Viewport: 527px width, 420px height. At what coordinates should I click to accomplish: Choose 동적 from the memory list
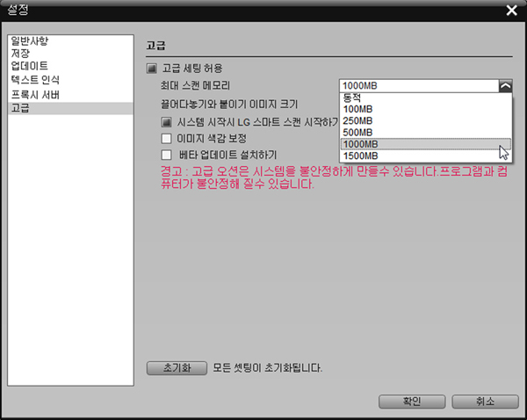coord(353,98)
